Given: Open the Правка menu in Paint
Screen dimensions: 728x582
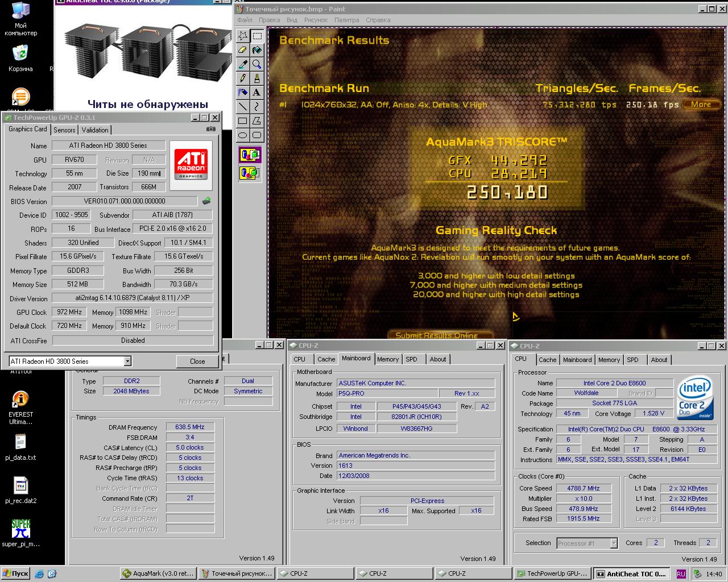Looking at the screenshot, I should click(269, 20).
